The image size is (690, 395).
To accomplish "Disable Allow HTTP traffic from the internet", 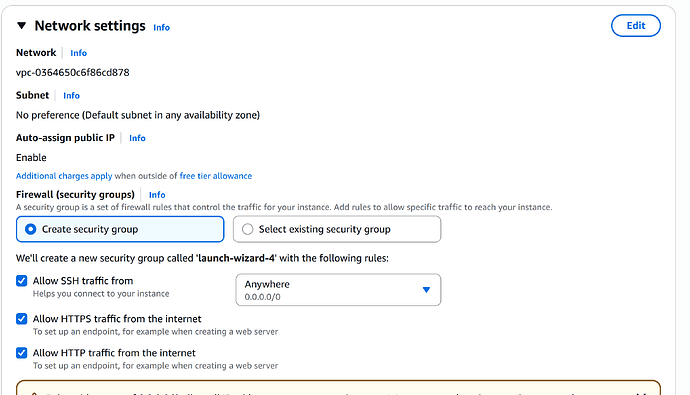I will (x=22, y=353).
